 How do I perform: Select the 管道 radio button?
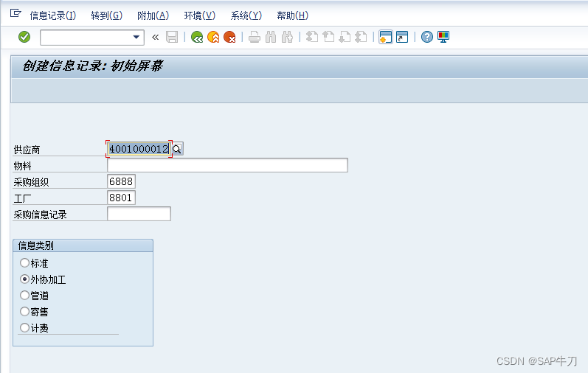25,295
